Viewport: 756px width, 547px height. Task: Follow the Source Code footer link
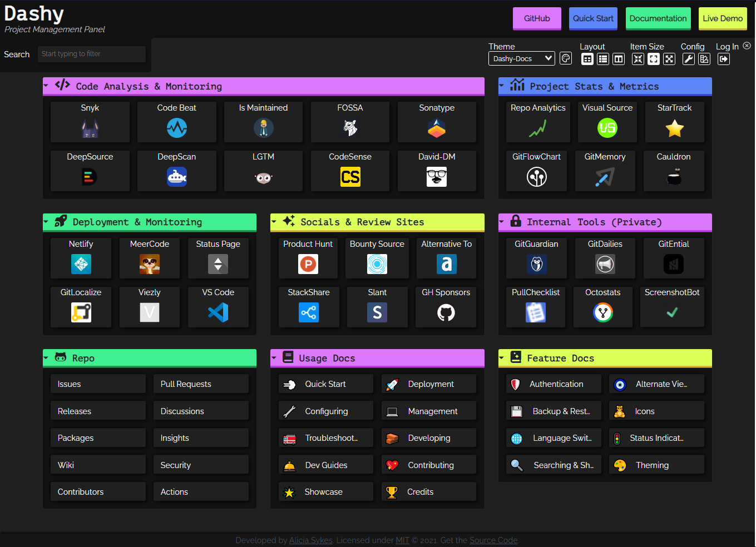coord(493,540)
